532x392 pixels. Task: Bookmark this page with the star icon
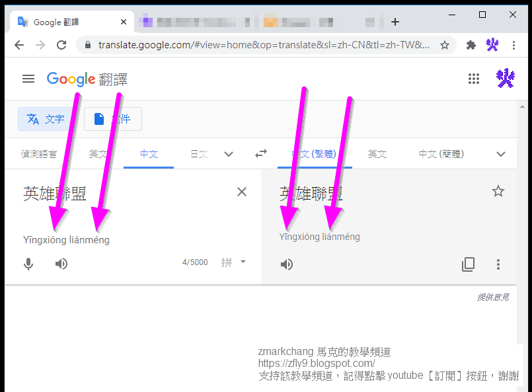(x=445, y=45)
